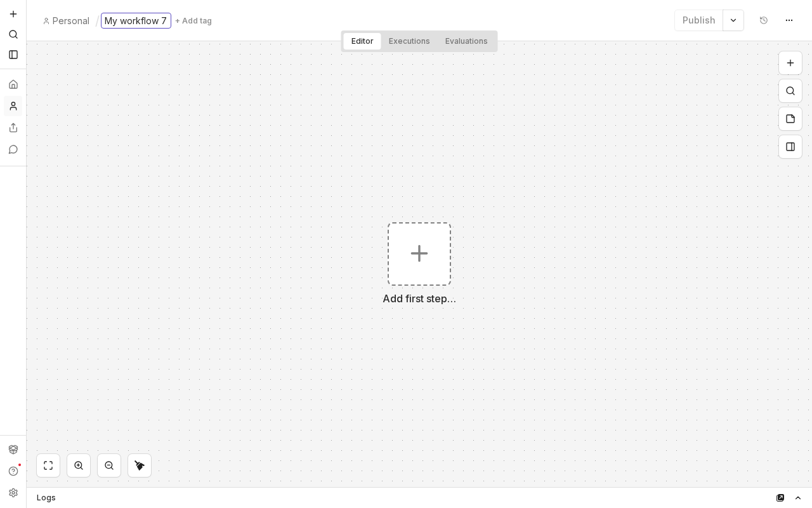The height and width of the screenshot is (508, 812).
Task: Edit the My workflow 7 name field
Action: [136, 21]
